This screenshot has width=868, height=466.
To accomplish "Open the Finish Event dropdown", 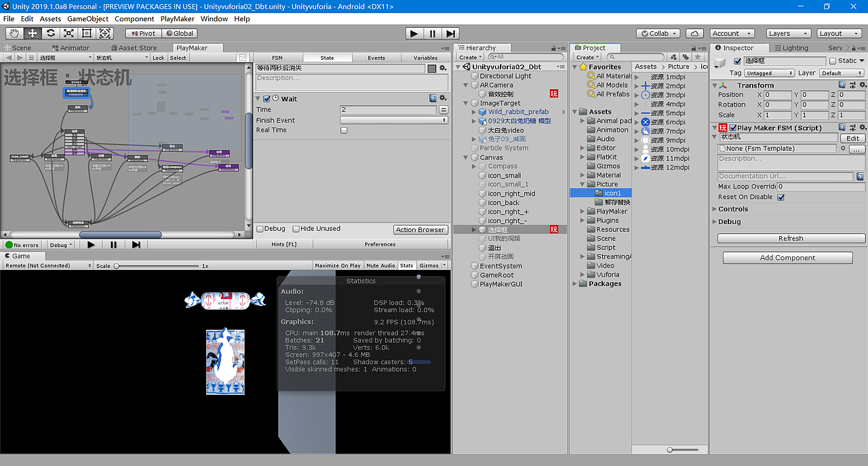I will click(x=394, y=120).
